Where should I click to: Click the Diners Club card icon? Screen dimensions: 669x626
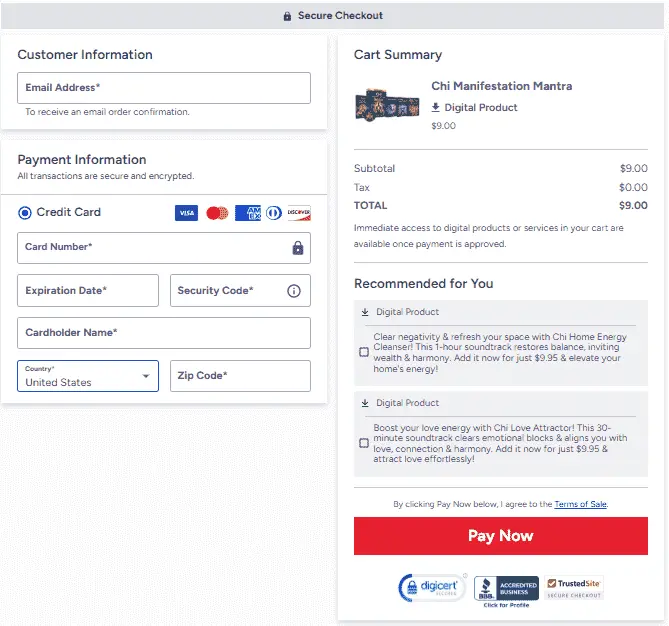click(274, 213)
